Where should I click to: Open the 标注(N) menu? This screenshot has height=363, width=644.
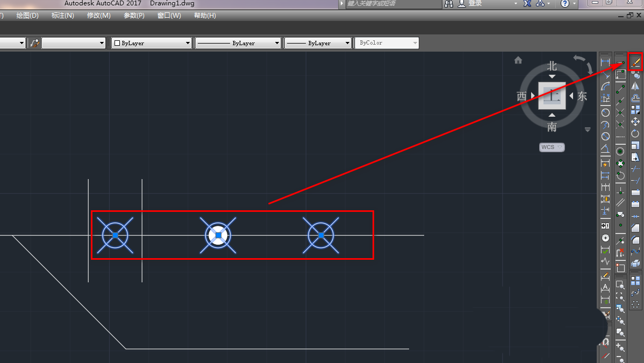[63, 16]
